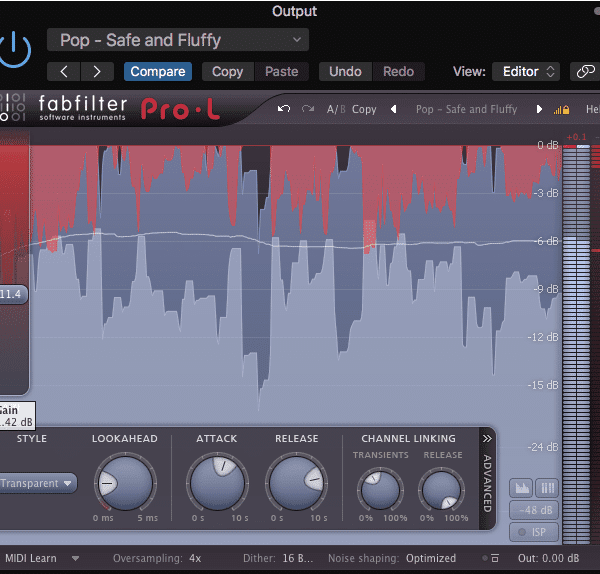Viewport: 600px width, 574px height.
Task: Load previous preset with left triangle
Action: tap(393, 109)
